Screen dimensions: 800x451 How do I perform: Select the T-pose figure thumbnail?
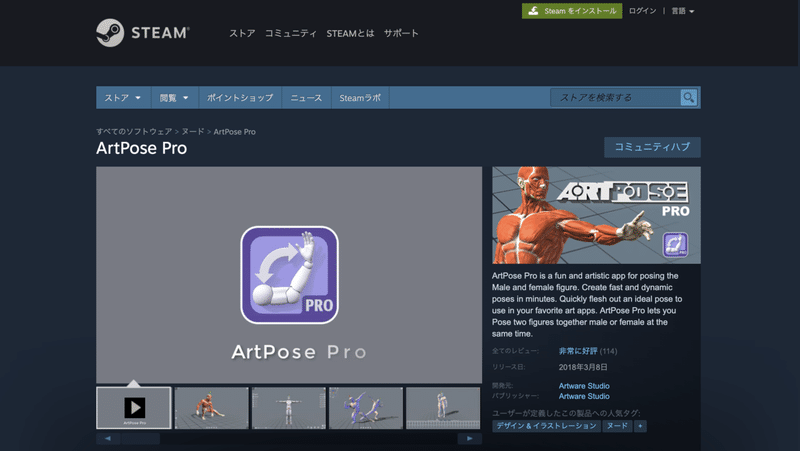[x=289, y=408]
